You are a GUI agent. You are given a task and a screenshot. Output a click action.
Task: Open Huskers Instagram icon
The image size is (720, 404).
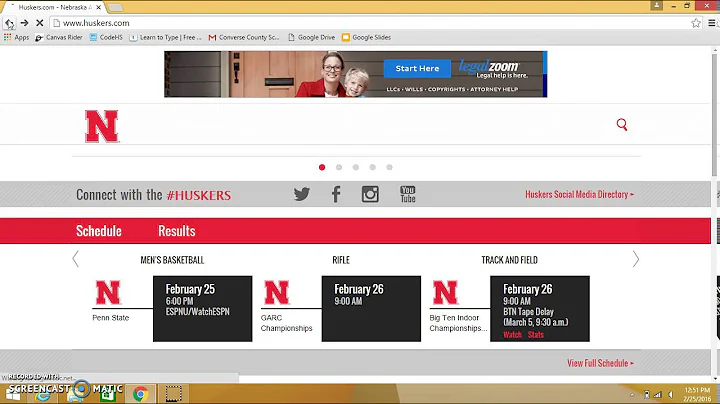tap(370, 194)
